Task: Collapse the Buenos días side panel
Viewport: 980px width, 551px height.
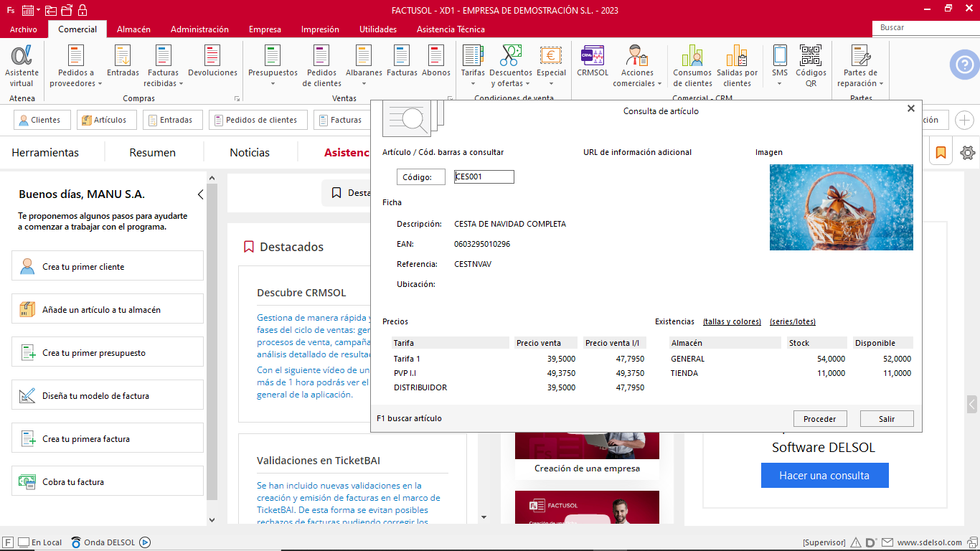Action: click(200, 194)
